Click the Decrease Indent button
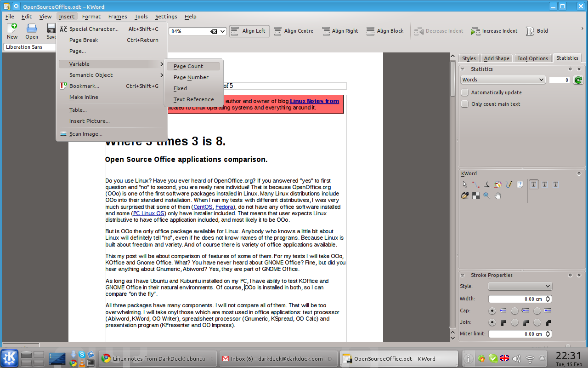 tap(439, 31)
